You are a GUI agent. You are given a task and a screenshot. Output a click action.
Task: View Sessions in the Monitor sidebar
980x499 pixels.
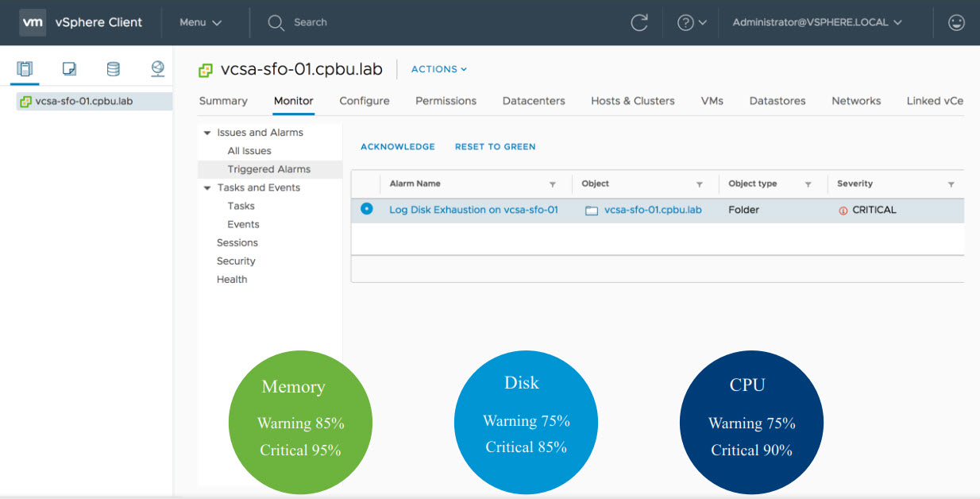coord(237,242)
